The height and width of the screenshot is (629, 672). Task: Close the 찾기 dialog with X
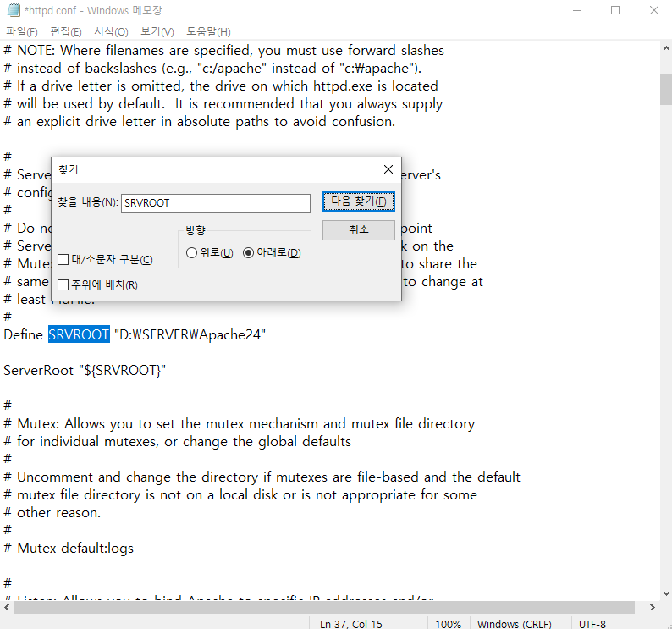click(388, 169)
